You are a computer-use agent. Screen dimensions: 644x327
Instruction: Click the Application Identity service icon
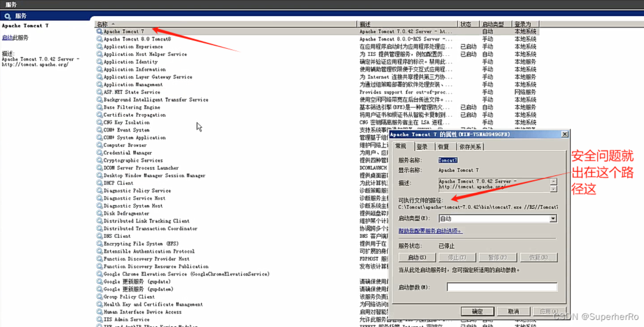pyautogui.click(x=100, y=62)
